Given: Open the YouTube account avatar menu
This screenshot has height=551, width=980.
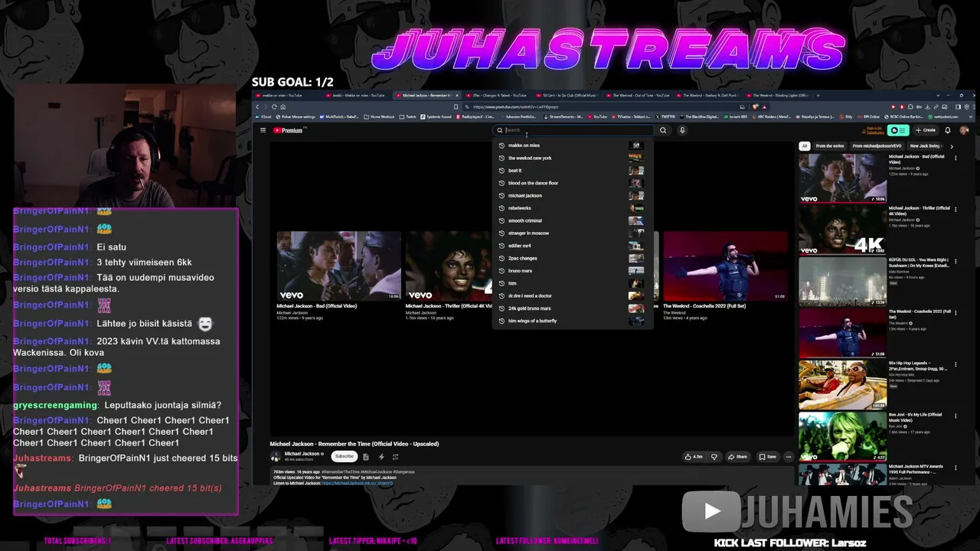Looking at the screenshot, I should point(964,130).
